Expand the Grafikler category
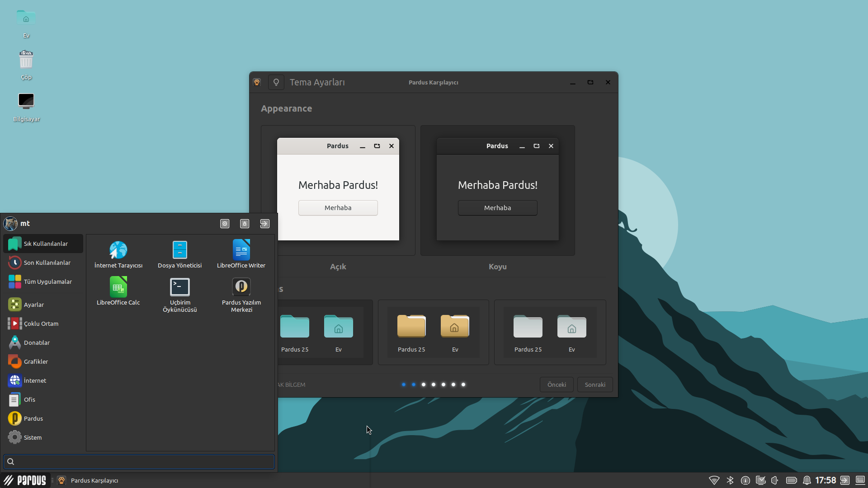 click(36, 361)
